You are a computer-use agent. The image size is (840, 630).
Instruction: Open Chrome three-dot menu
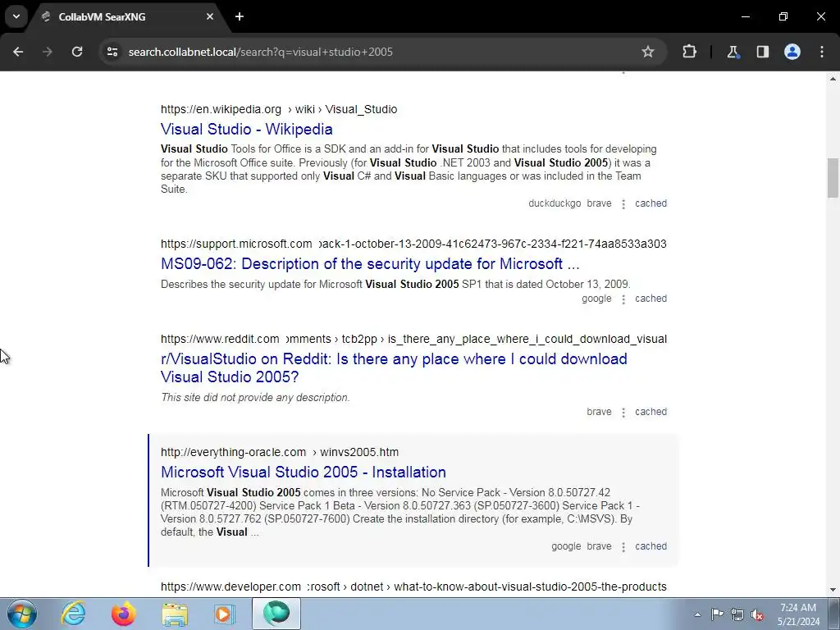pos(822,52)
